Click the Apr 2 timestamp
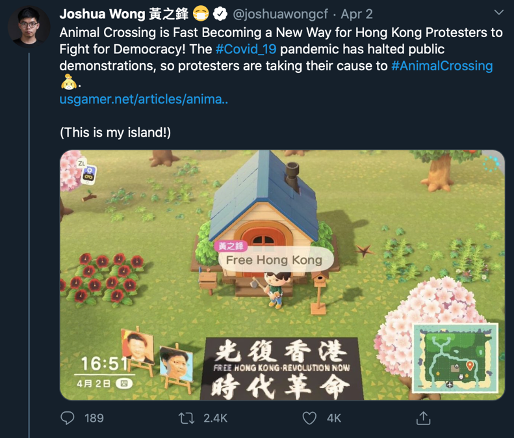Image resolution: width=514 pixels, height=438 pixels. [357, 14]
